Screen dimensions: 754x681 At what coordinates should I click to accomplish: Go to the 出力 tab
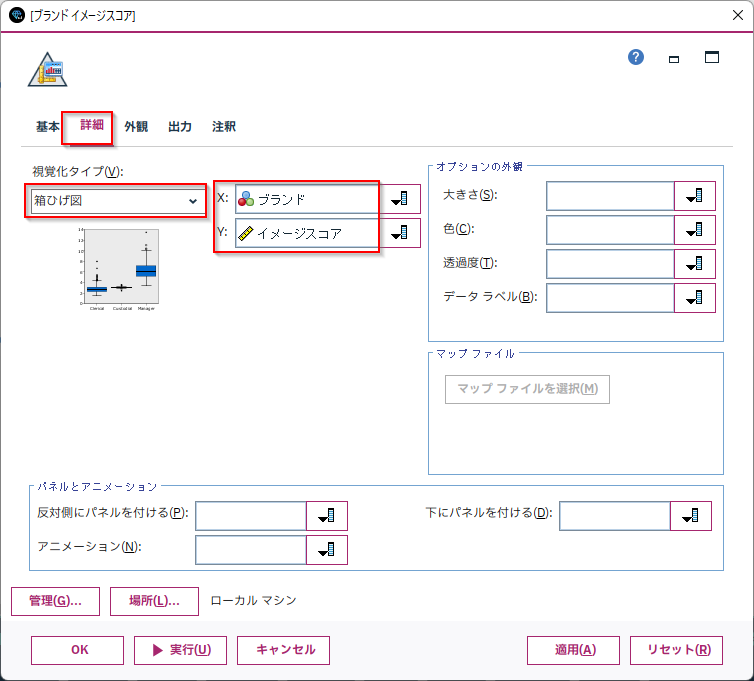click(180, 126)
